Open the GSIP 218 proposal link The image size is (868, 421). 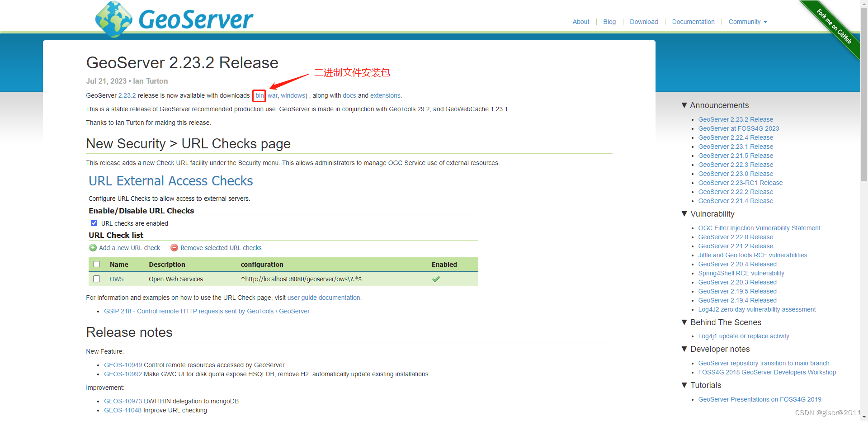(207, 311)
